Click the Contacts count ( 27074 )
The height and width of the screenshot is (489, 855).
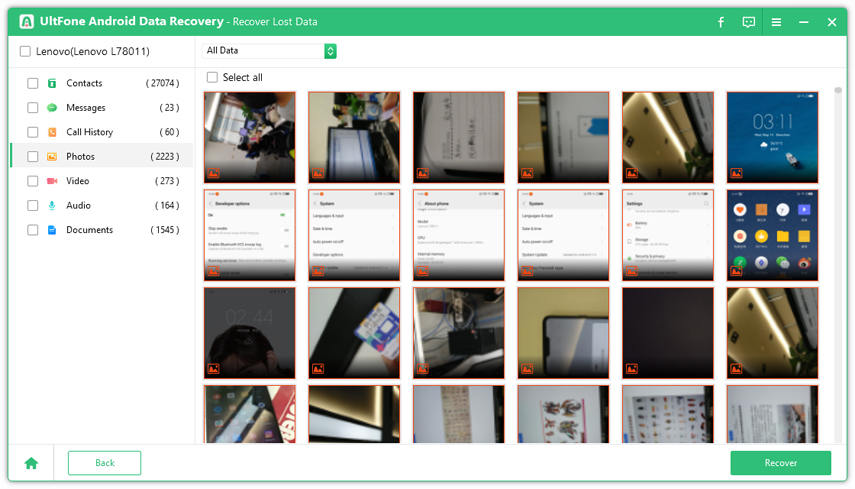[162, 83]
